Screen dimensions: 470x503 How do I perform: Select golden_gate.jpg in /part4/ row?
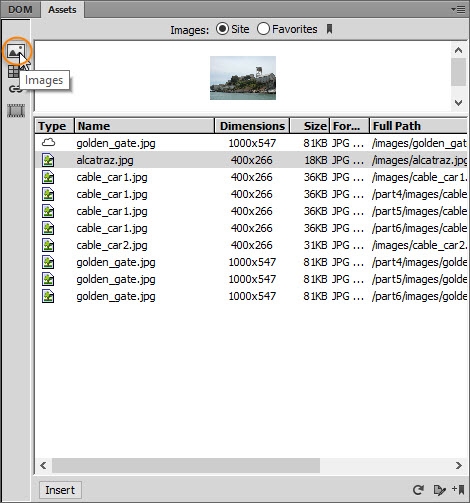pyautogui.click(x=116, y=262)
